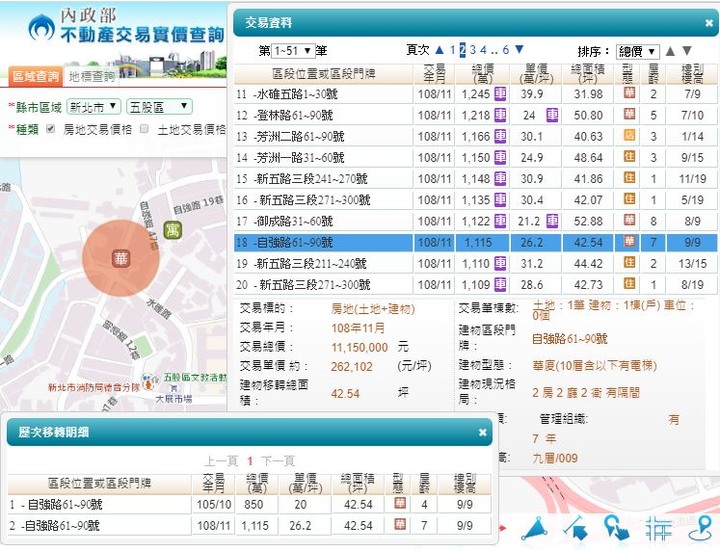Switch to 地標查詢 tab

point(92,77)
